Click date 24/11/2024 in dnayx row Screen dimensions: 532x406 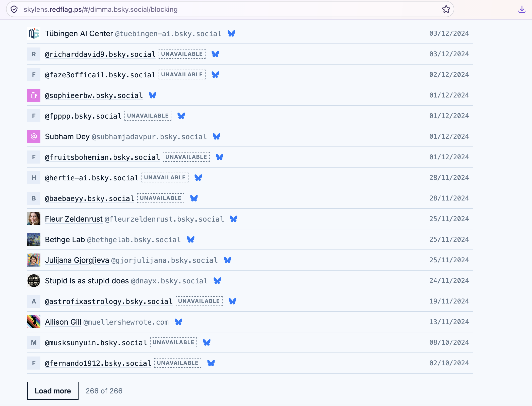pyautogui.click(x=449, y=281)
